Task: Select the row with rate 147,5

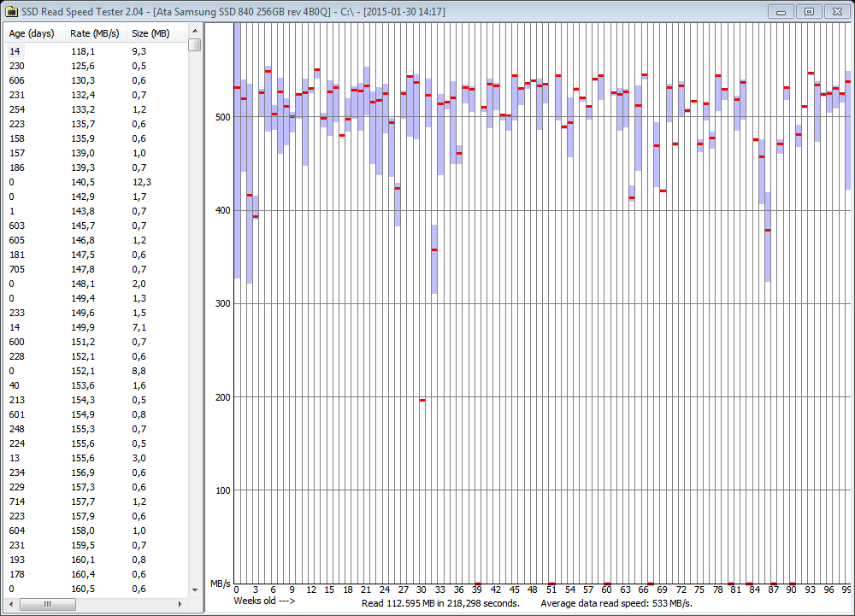Action: (x=96, y=255)
